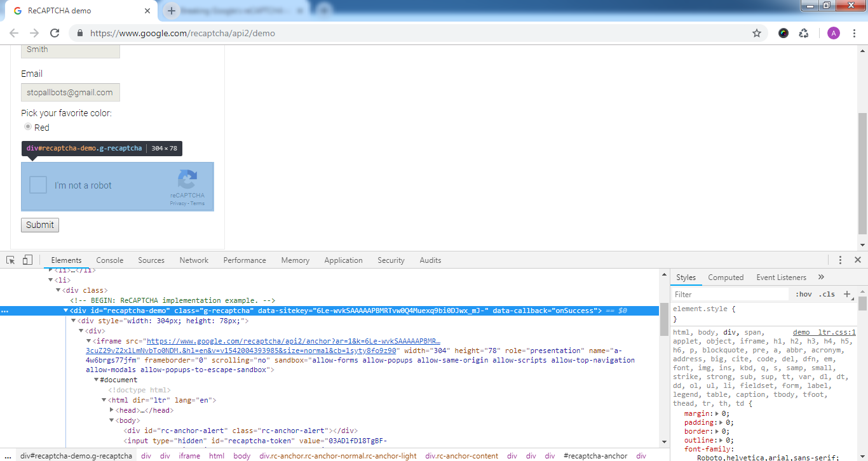Viewport: 868px width, 461px height.
Task: Click the new style rule plus icon
Action: click(x=846, y=293)
